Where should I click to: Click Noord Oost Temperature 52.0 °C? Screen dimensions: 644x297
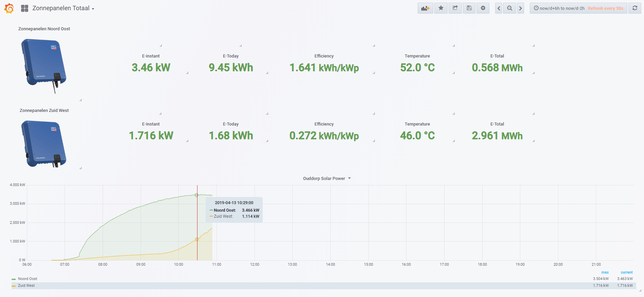pyautogui.click(x=417, y=68)
